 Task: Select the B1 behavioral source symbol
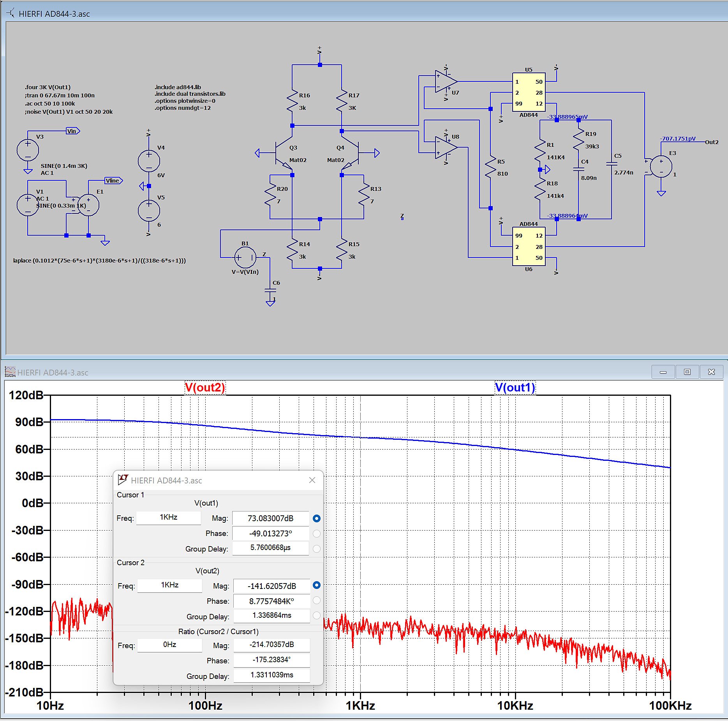point(245,257)
